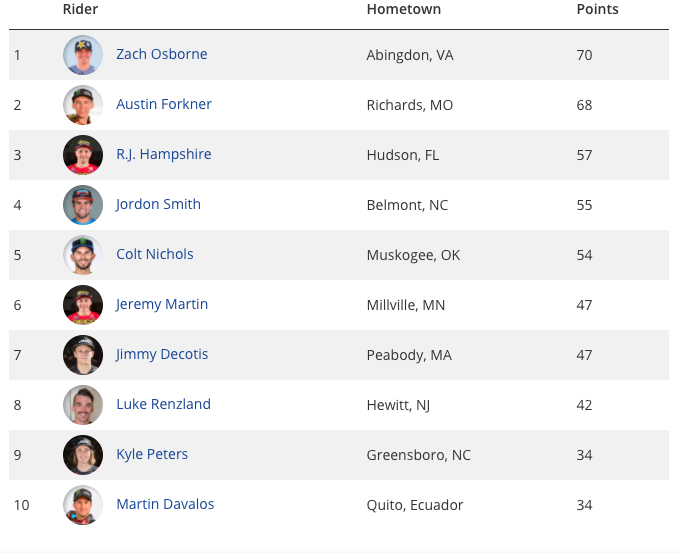Click the Hometown column header
680x553 pixels.
[404, 9]
